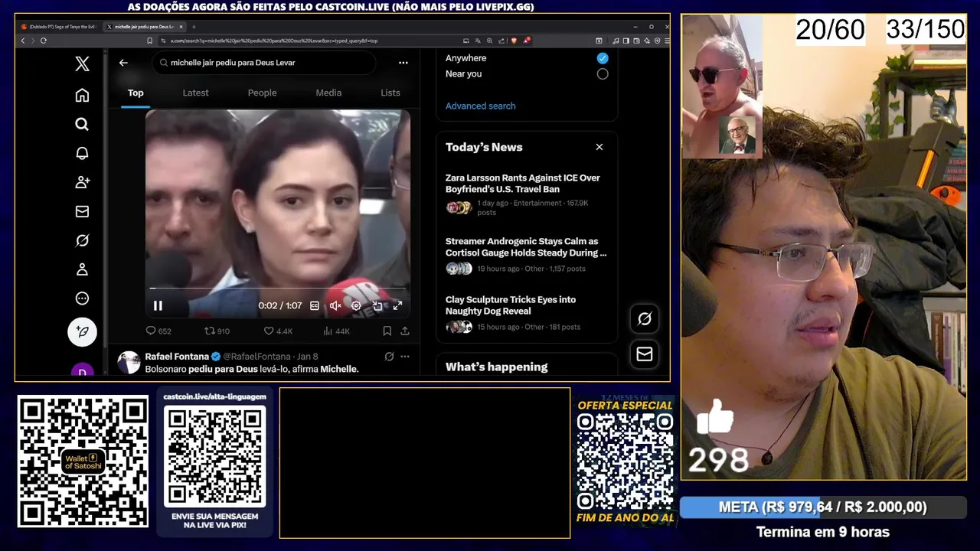Image resolution: width=980 pixels, height=551 pixels.
Task: Click bookmark icon in address bar
Action: click(x=150, y=41)
